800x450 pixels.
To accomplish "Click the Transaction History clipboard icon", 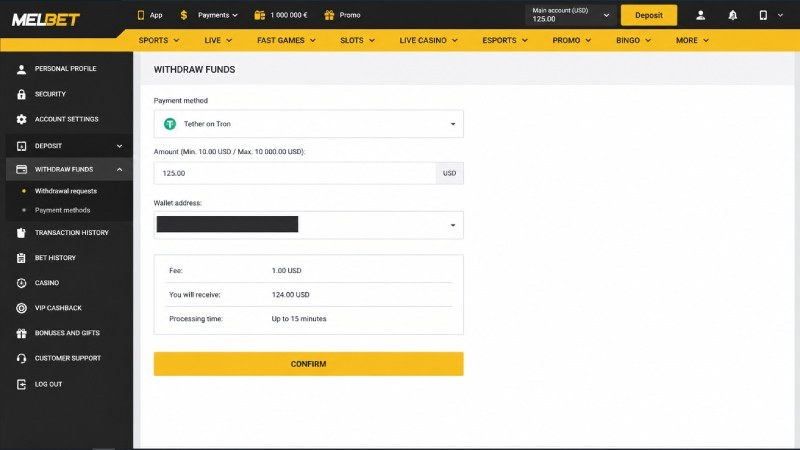I will click(x=21, y=233).
